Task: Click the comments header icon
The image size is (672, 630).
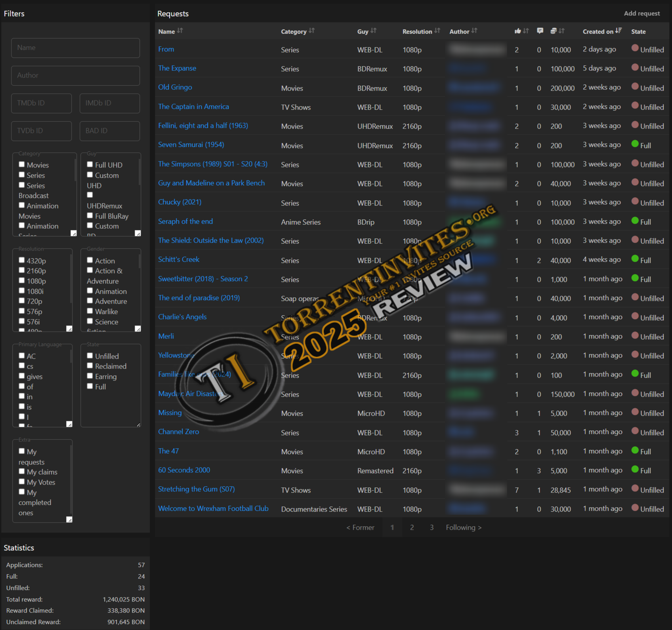Action: (x=540, y=31)
